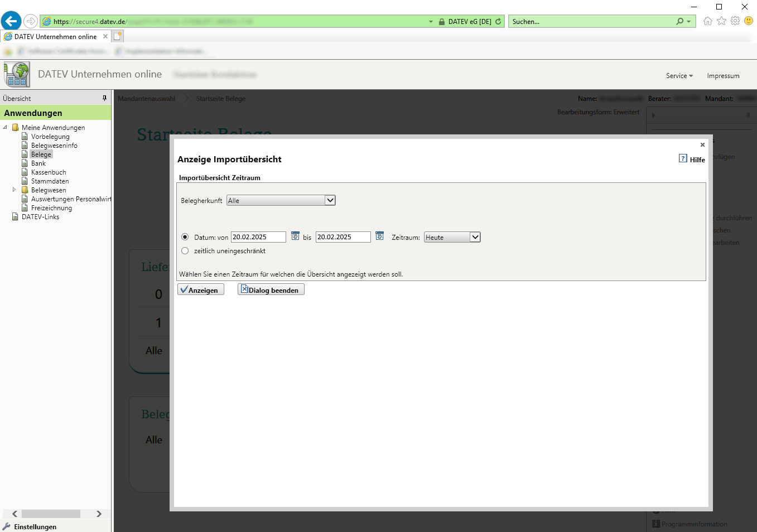Click the lock icon in address bar
The image size is (757, 532).
click(442, 22)
